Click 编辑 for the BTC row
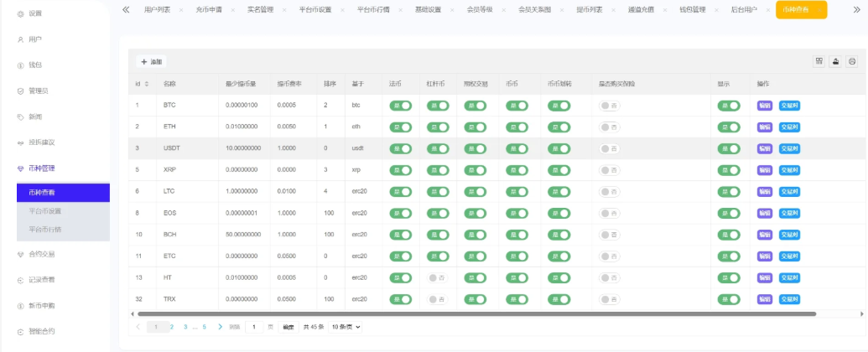The height and width of the screenshot is (352, 868). (x=765, y=106)
